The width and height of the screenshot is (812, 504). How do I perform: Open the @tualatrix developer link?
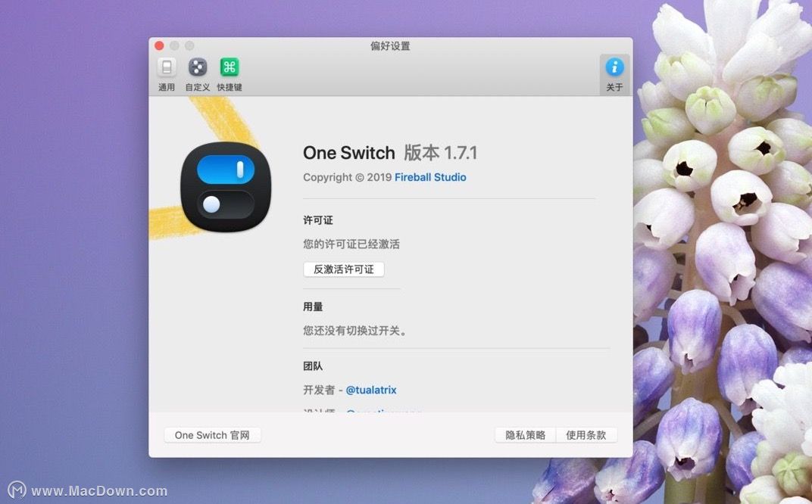[371, 390]
